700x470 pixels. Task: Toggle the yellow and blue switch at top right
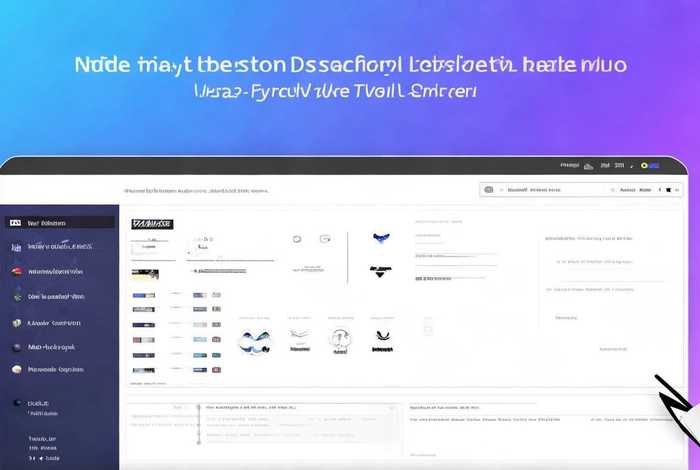[x=650, y=165]
